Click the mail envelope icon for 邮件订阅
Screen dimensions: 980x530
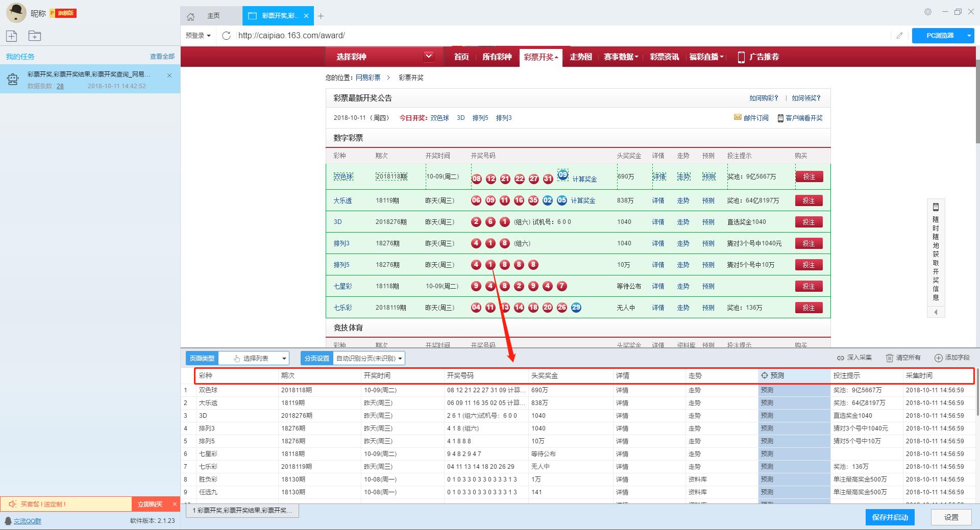738,117
